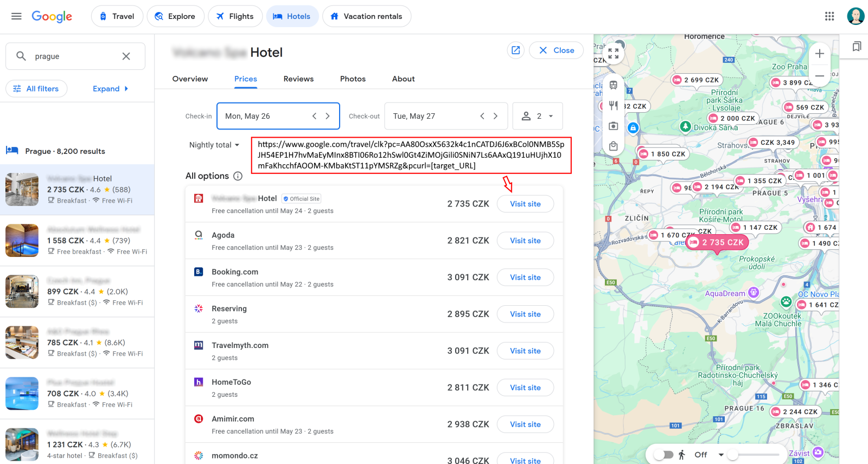Screen dimensions: 868x464
Task: Go to the Hotels section
Action: (292, 16)
